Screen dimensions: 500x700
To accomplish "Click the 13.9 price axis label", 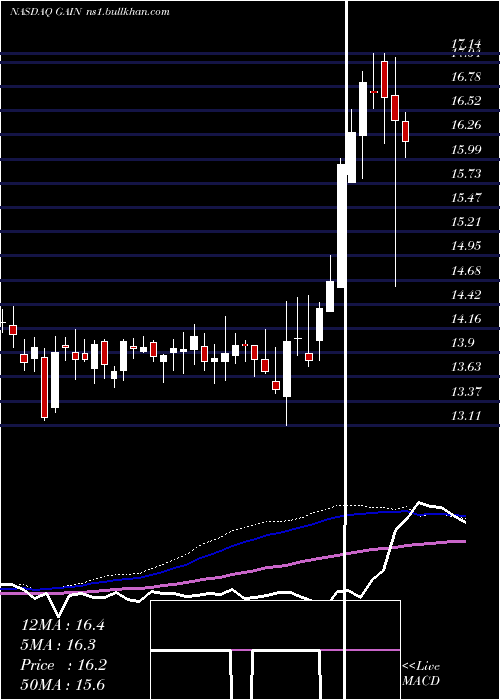I will (x=462, y=343).
